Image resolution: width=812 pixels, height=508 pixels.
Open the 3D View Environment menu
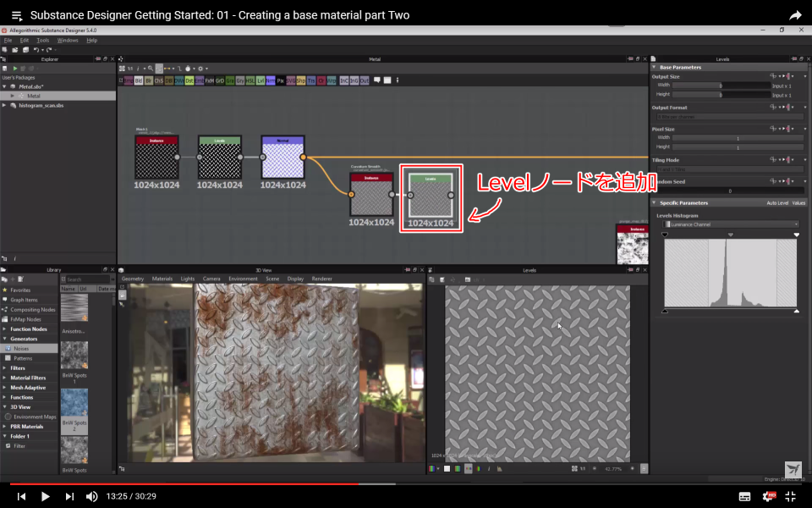[243, 279]
